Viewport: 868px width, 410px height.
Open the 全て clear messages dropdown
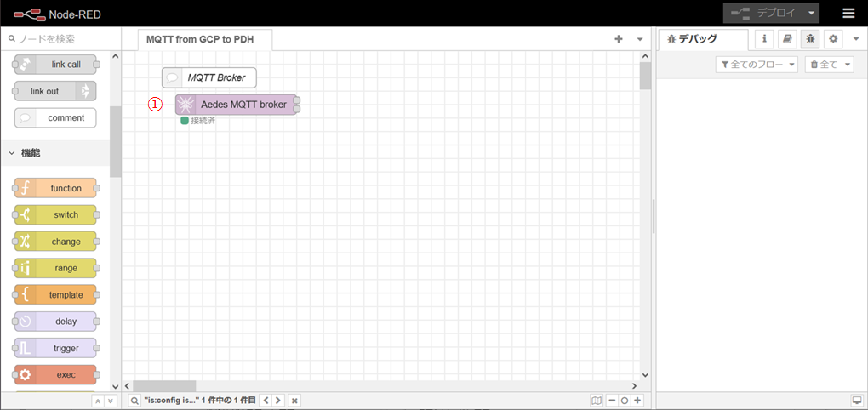(x=829, y=65)
